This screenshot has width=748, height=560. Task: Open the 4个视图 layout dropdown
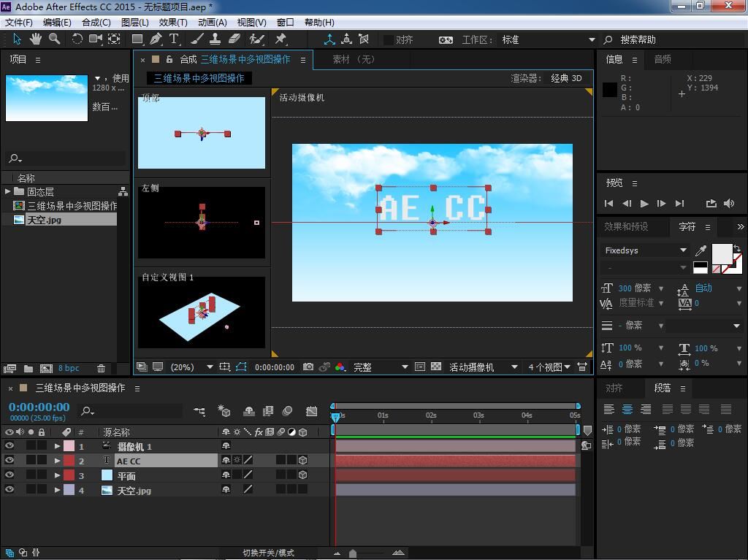pos(549,367)
